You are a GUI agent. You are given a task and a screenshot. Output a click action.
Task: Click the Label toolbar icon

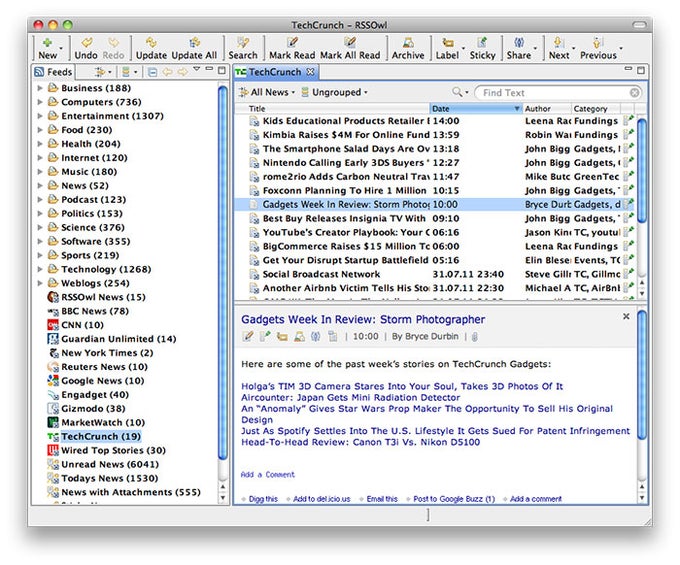[x=448, y=42]
